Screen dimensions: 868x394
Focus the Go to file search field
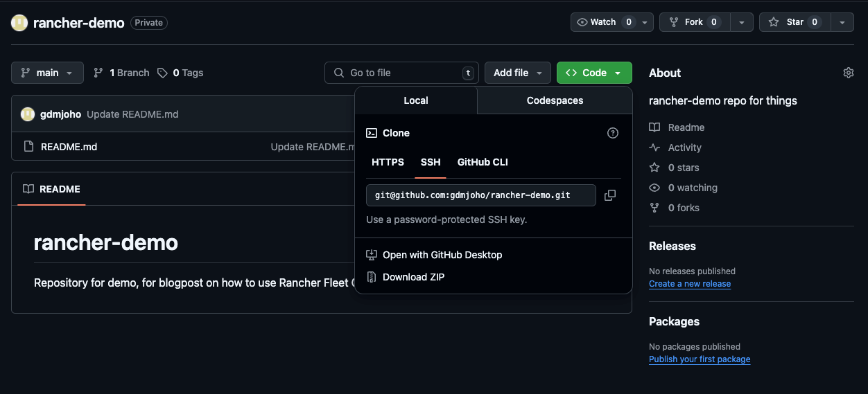[401, 73]
